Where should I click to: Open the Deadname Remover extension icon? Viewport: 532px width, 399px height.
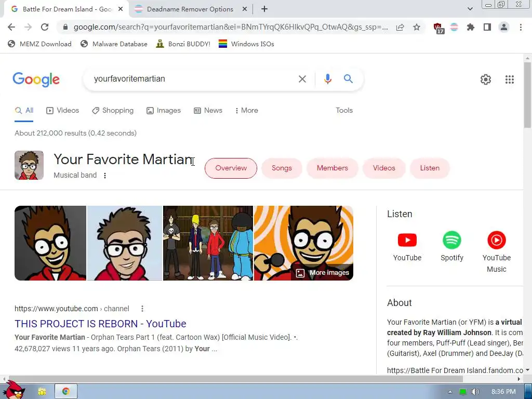point(454,27)
